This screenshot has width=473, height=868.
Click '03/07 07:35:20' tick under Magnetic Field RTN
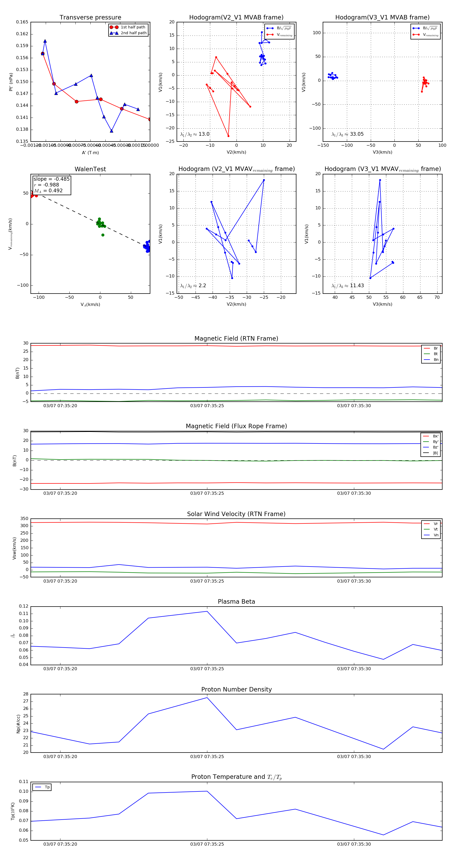(x=60, y=406)
